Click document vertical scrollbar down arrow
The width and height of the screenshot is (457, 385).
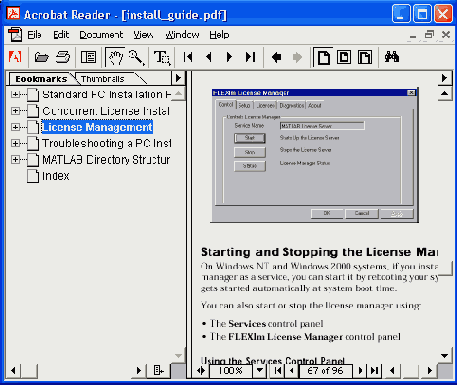pyautogui.click(x=445, y=356)
